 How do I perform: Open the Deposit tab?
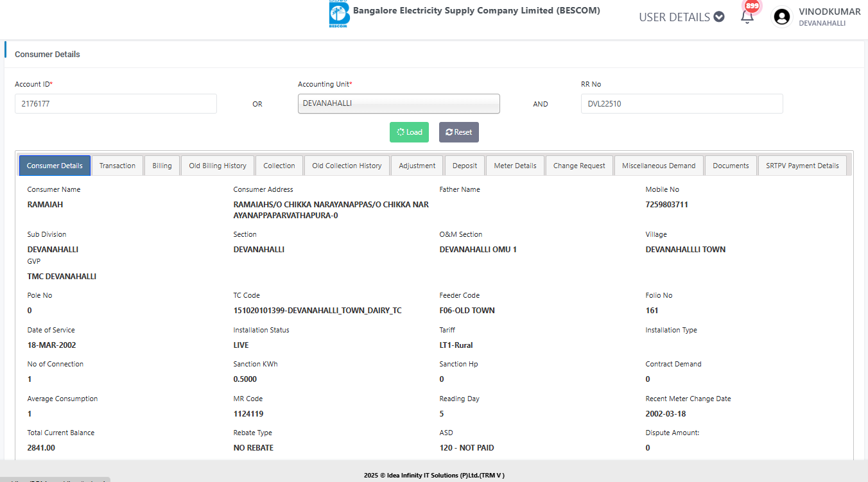pyautogui.click(x=465, y=166)
